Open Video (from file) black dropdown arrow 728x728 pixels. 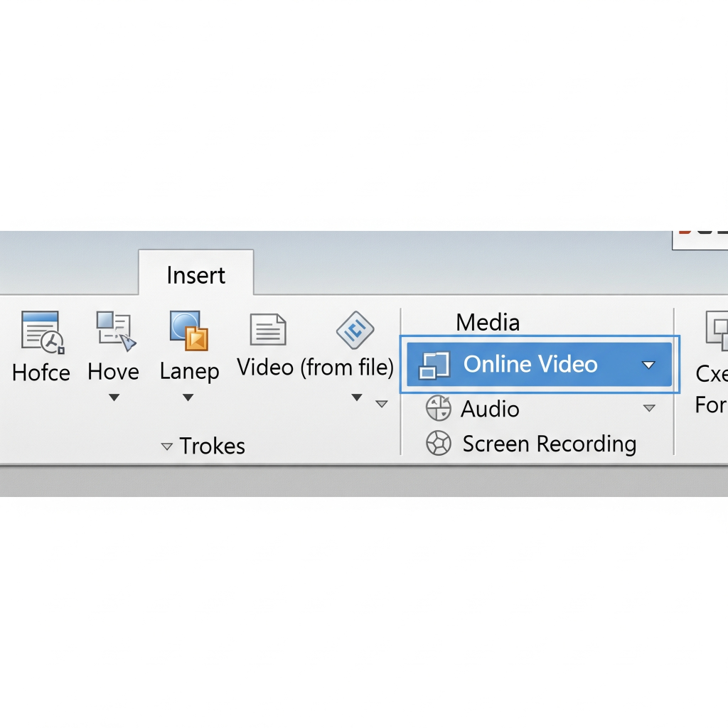click(x=357, y=397)
